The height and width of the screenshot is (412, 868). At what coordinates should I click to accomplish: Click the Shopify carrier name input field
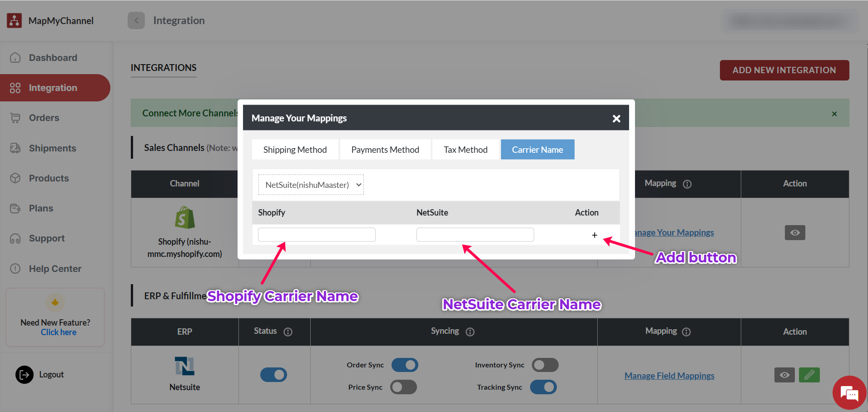point(317,235)
